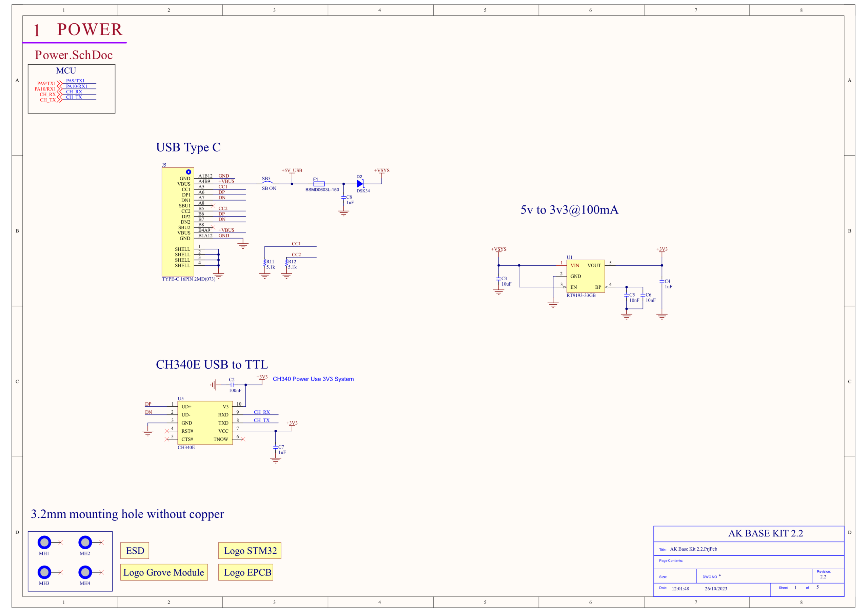Click the ESD label box
Screen dimensions: 868x613
click(x=135, y=551)
